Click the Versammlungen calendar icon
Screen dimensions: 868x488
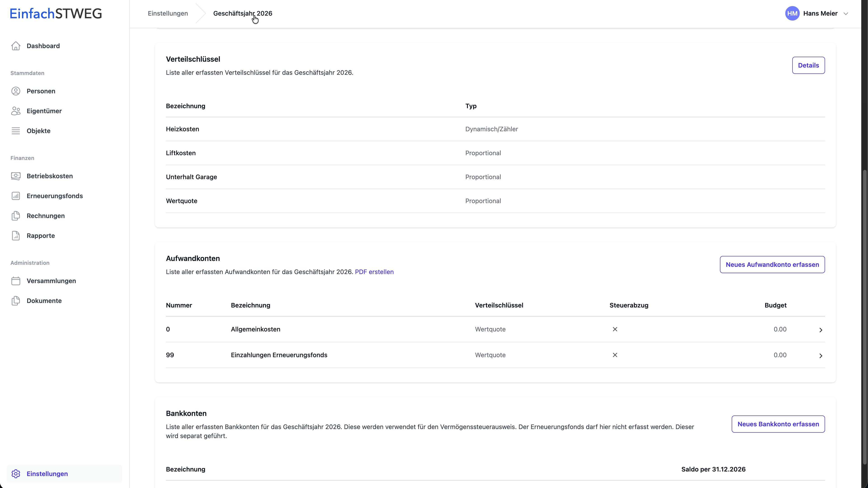click(x=16, y=281)
